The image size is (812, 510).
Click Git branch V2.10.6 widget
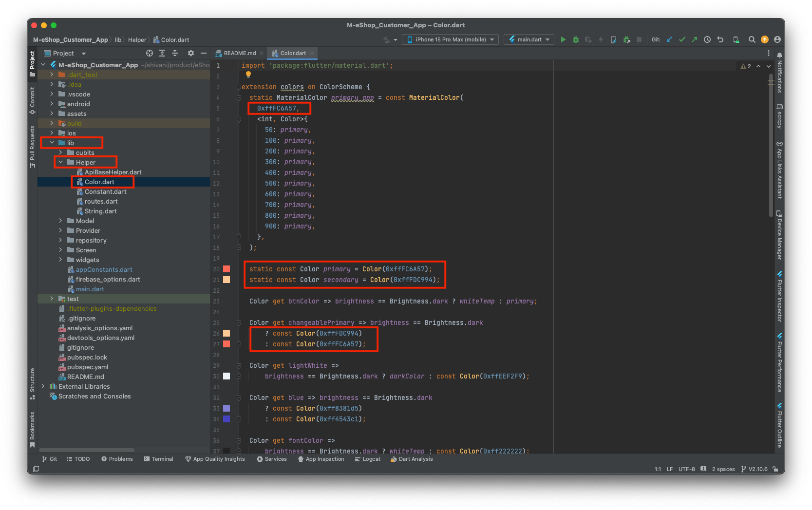754,469
